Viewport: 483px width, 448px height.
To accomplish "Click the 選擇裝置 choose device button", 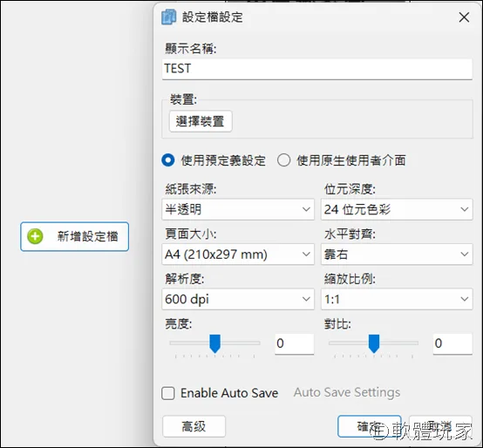I will pos(201,121).
